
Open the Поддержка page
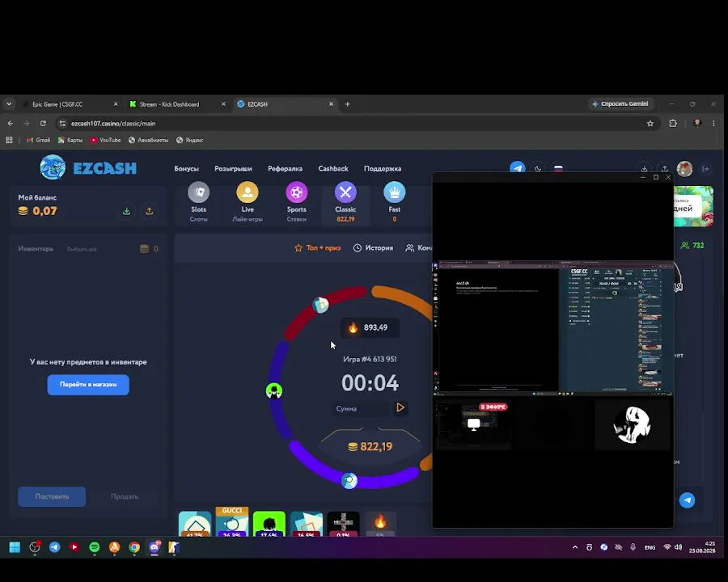pos(383,168)
